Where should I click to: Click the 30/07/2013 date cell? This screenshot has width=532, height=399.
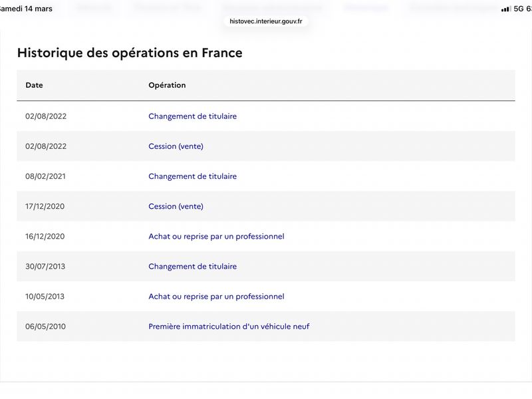point(46,267)
